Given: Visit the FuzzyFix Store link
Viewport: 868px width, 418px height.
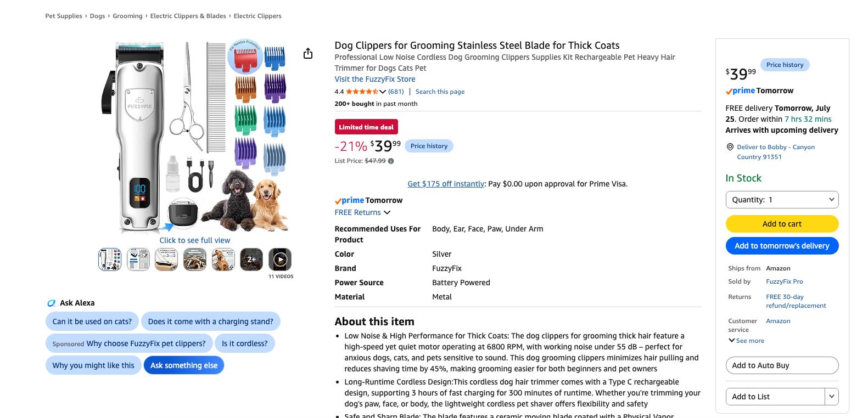Looking at the screenshot, I should click(x=375, y=79).
